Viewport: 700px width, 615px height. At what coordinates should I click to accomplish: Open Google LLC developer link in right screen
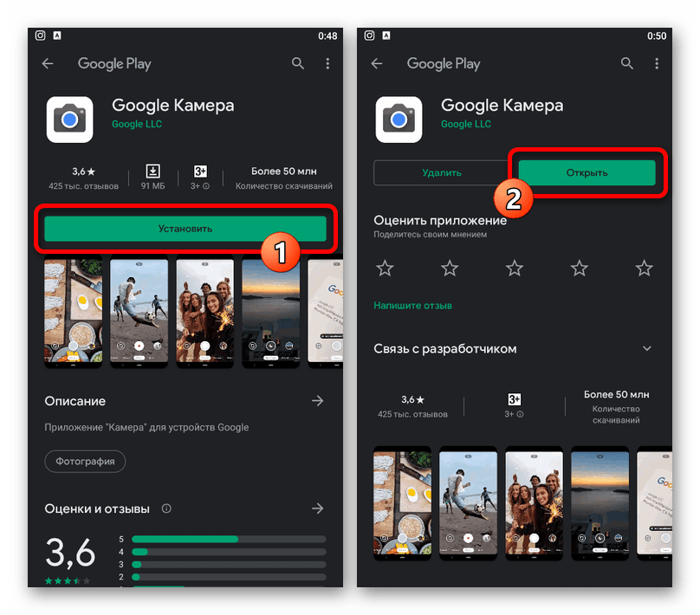(x=465, y=124)
